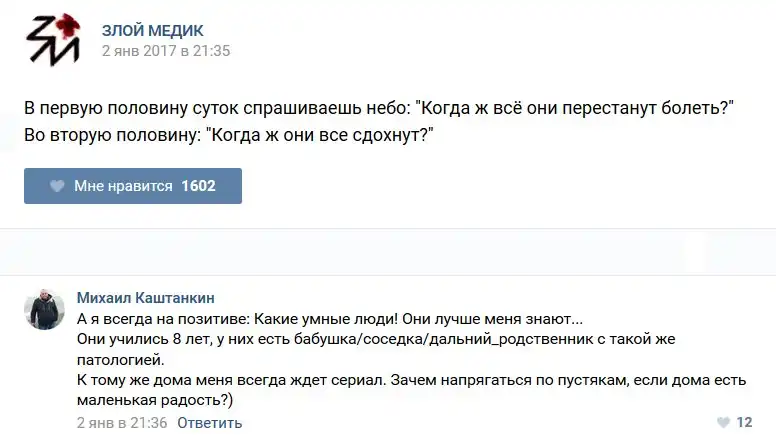Click the heart icon in the like button
This screenshot has height=435, width=776.
57,186
